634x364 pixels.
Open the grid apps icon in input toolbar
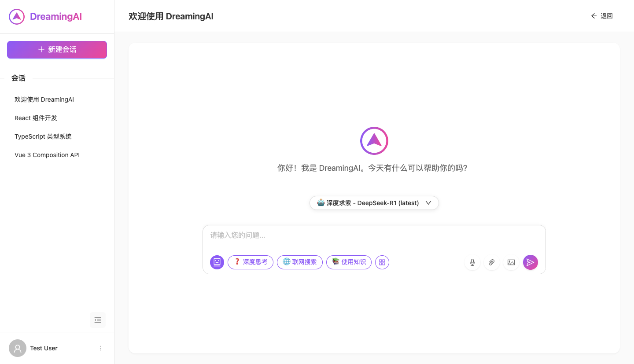382,262
